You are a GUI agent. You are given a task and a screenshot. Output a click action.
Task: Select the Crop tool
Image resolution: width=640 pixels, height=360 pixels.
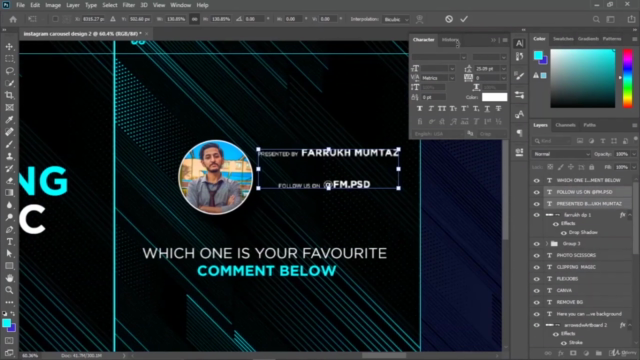click(x=9, y=96)
